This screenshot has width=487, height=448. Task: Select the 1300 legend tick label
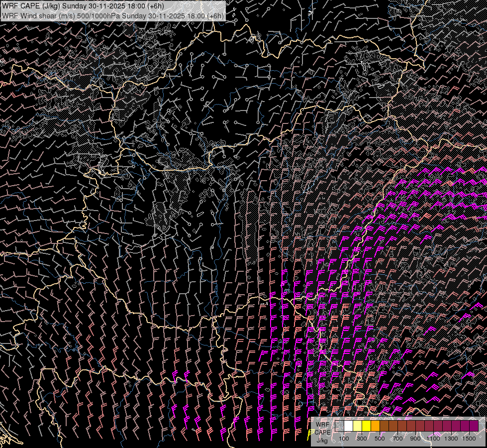451,439
